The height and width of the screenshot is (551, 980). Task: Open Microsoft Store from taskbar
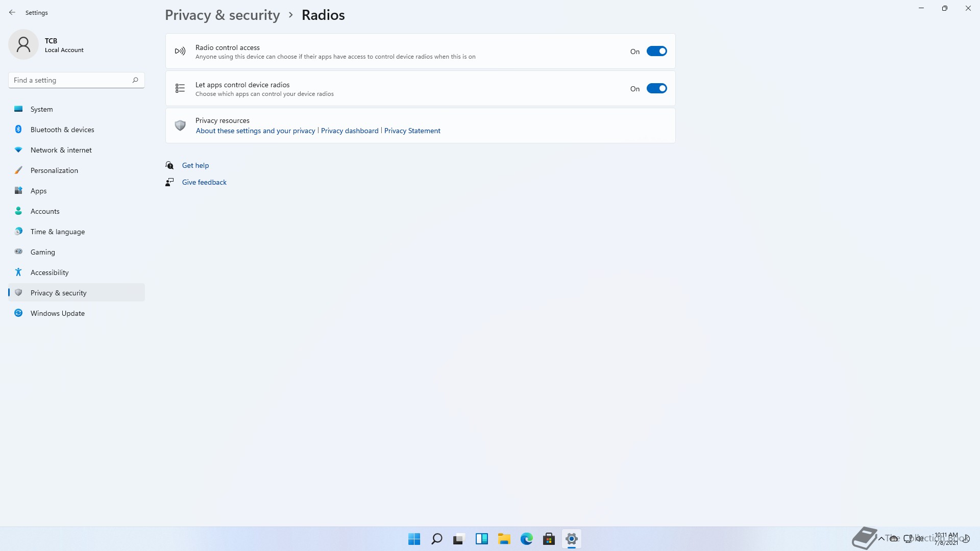549,539
